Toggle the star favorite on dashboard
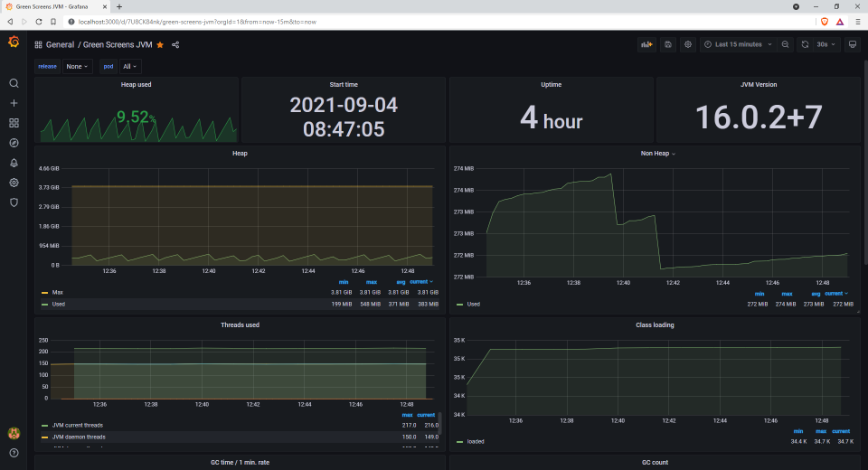 point(160,45)
